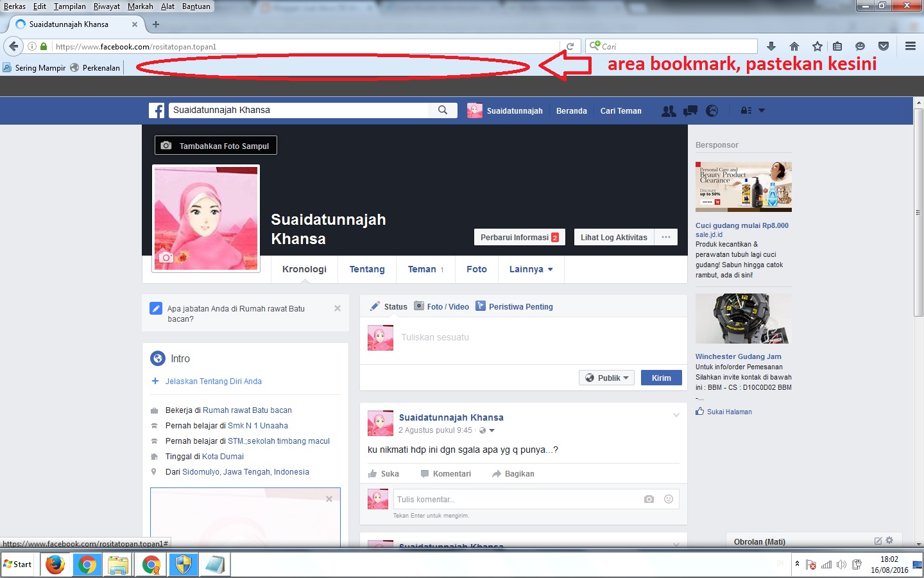This screenshot has width=924, height=578.
Task: Open the Riwayat menu
Action: [x=107, y=6]
